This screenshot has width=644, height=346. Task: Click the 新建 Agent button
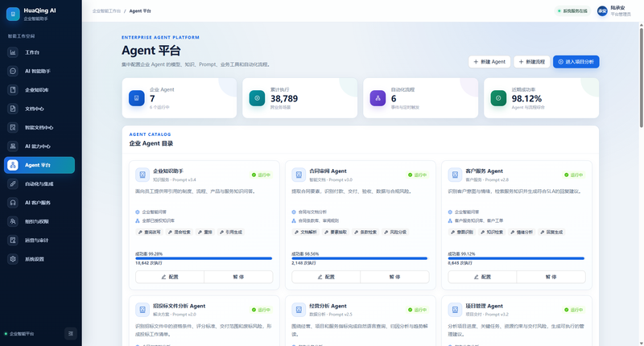coord(489,62)
